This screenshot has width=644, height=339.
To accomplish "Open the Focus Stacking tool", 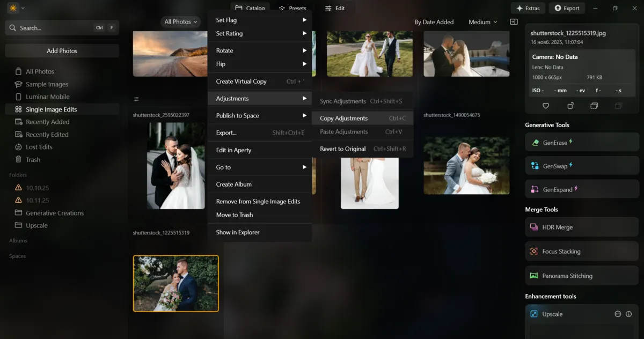I will pyautogui.click(x=581, y=251).
